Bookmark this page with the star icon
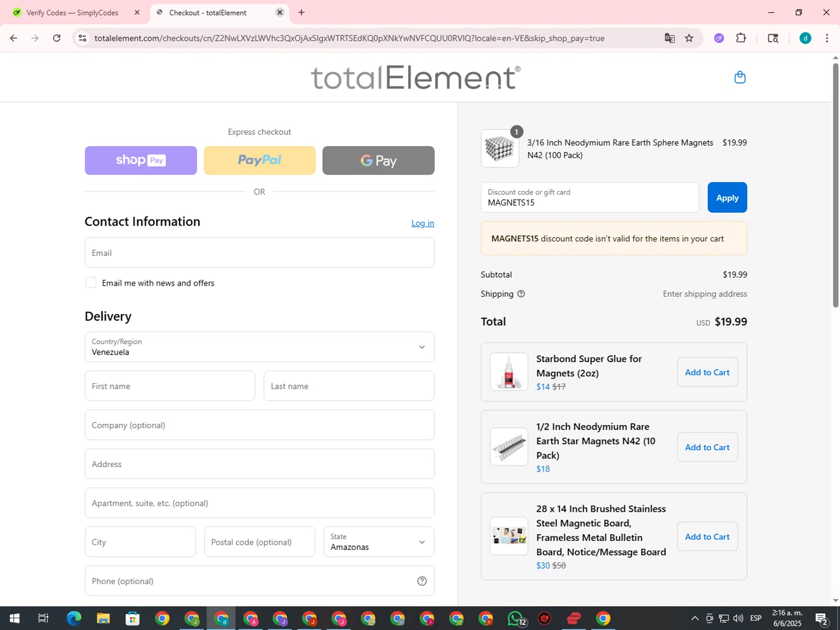Viewport: 840px width, 630px height. pos(689,38)
